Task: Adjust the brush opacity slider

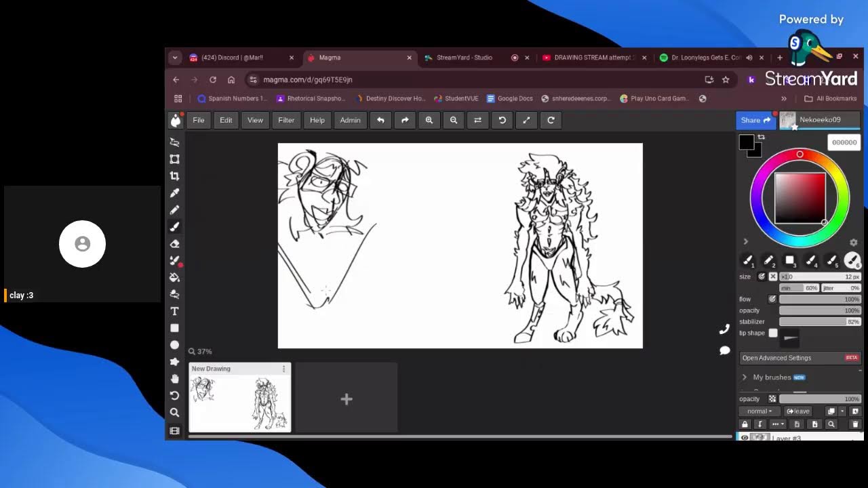Action: click(820, 310)
